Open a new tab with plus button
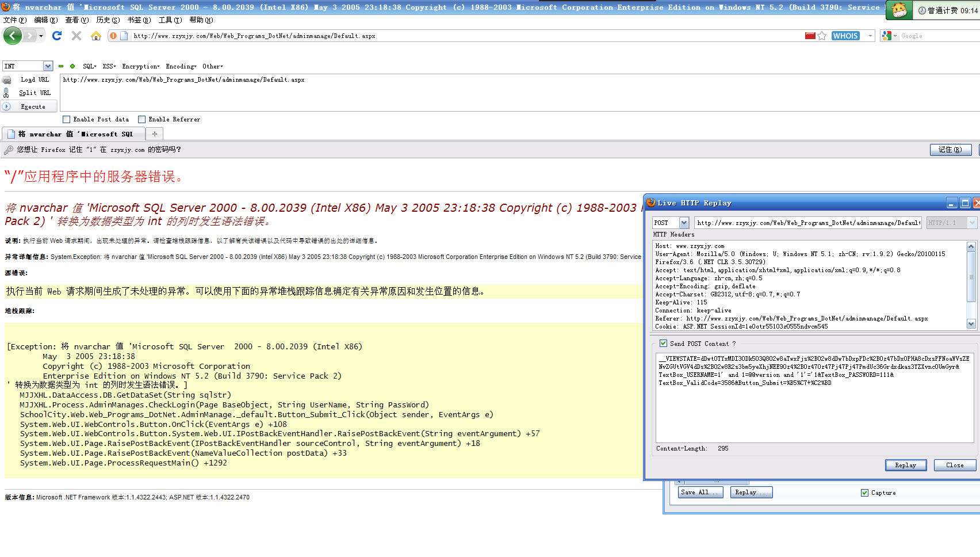980x557 pixels. pyautogui.click(x=155, y=134)
